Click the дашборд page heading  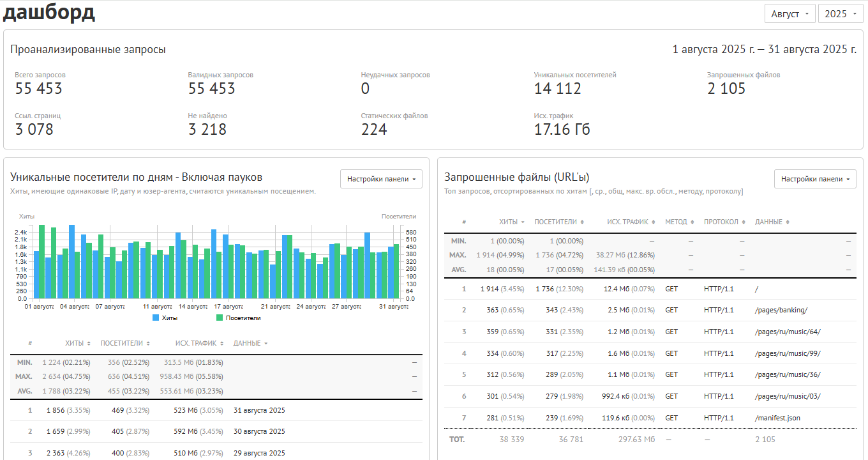49,12
